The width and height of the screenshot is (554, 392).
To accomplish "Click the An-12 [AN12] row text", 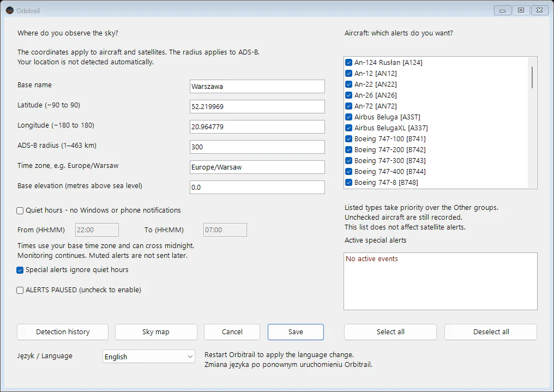I will (376, 74).
